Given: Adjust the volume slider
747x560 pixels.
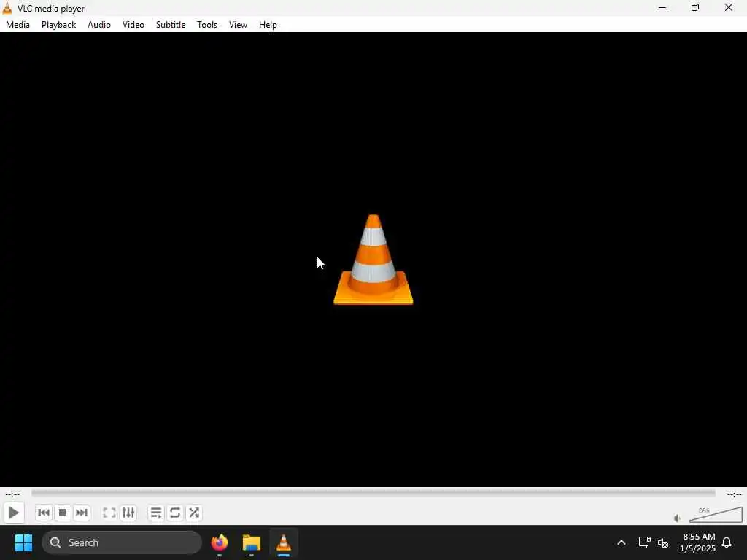Looking at the screenshot, I should (716, 515).
